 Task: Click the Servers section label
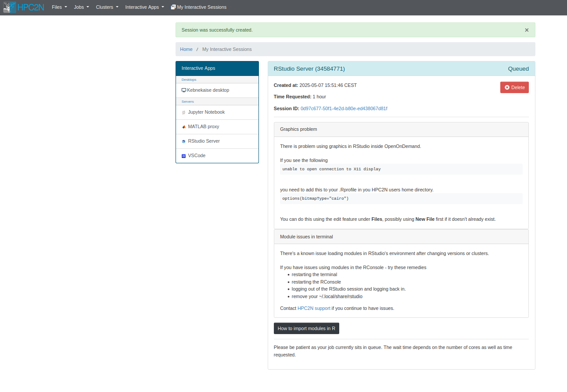(187, 101)
